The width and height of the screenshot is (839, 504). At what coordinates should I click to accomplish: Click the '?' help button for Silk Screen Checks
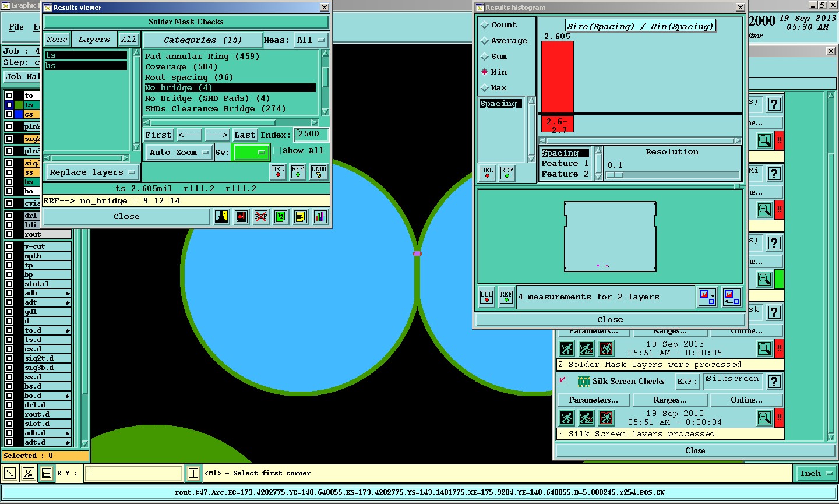774,382
